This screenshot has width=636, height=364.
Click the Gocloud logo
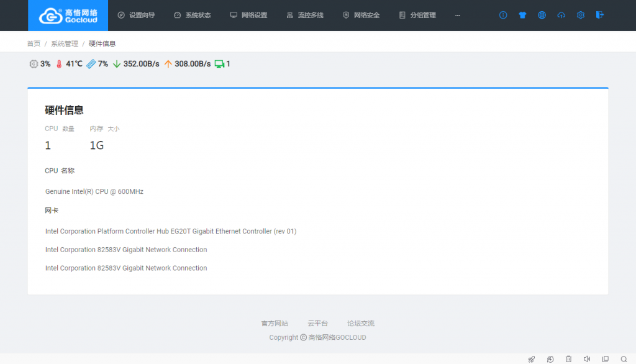[x=68, y=16]
